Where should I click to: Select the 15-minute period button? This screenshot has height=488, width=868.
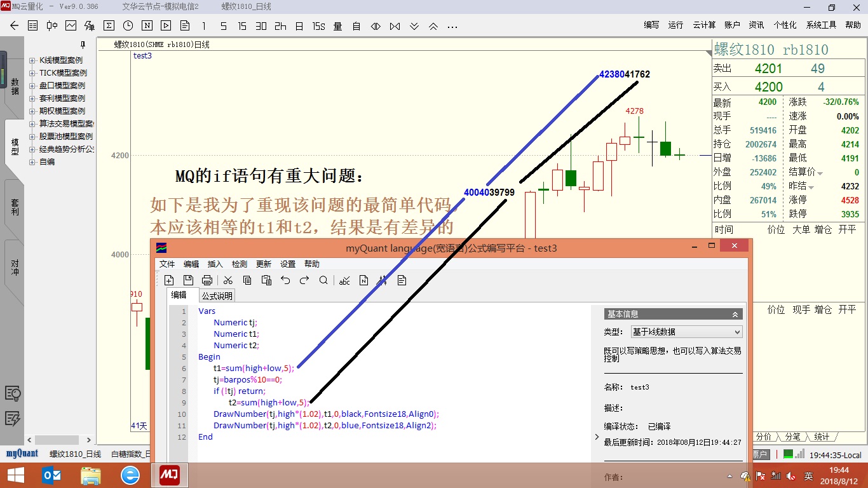coord(242,26)
